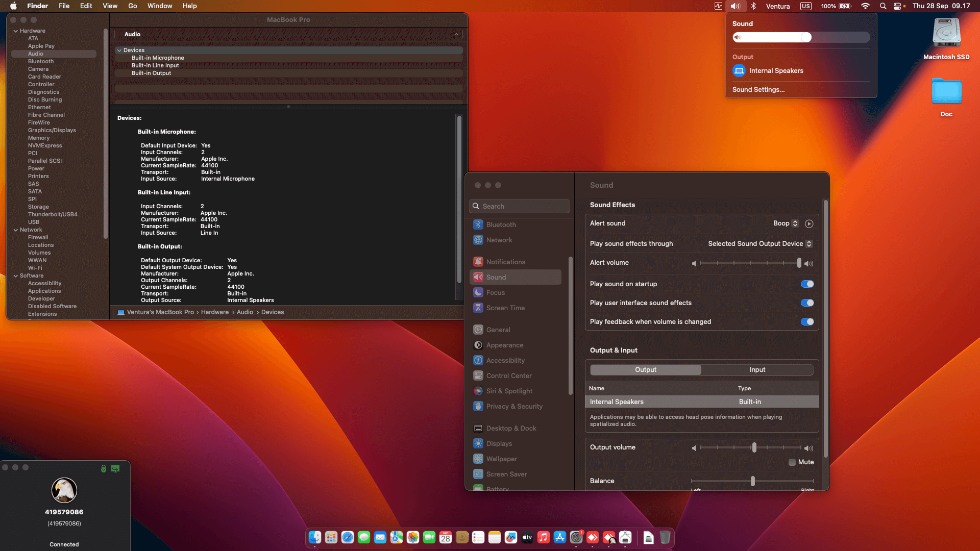Launch Safari from the Dock
The image size is (980, 551).
[x=348, y=537]
